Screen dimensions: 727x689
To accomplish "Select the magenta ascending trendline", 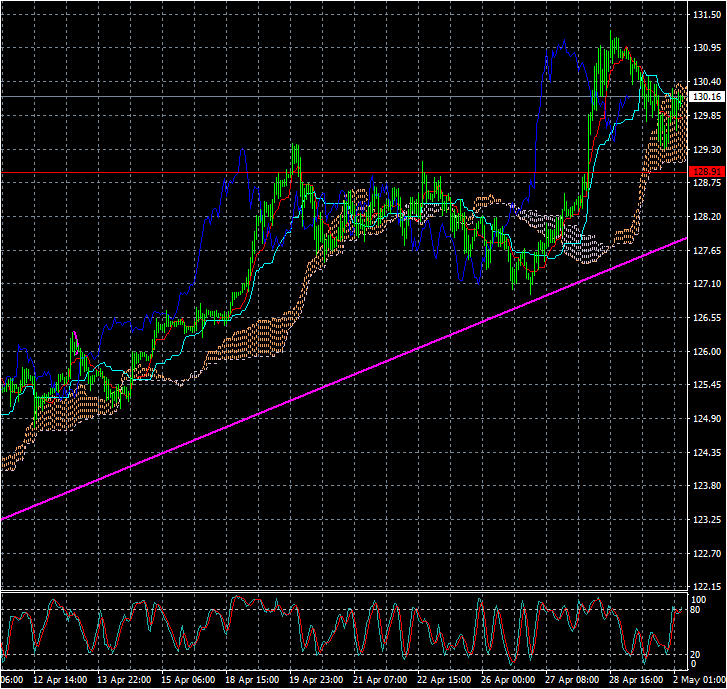I will (x=343, y=378).
